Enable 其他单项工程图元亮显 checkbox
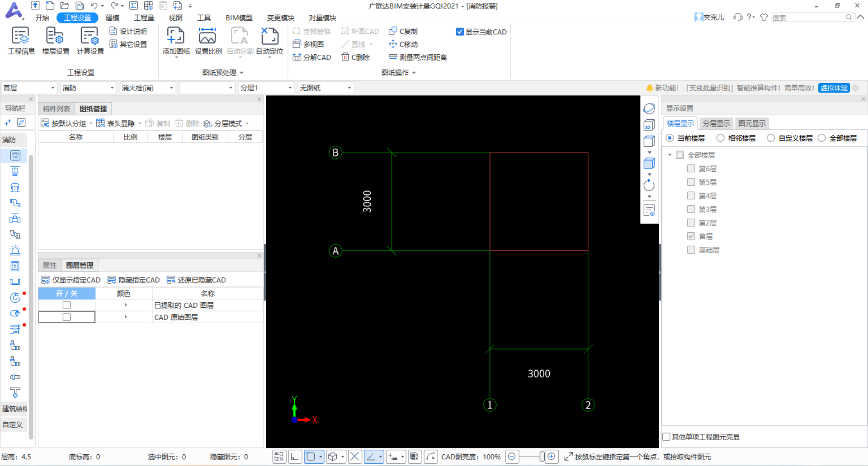The image size is (868, 466). click(666, 437)
